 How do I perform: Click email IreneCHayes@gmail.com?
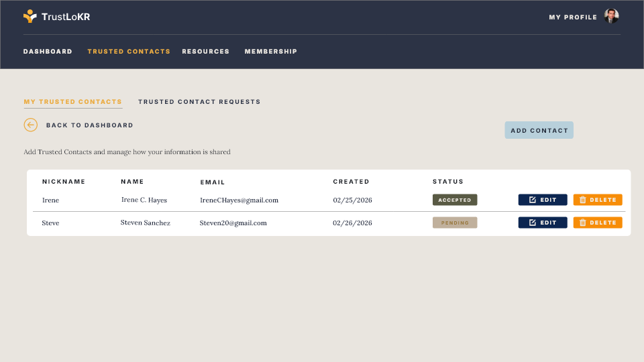pos(239,200)
